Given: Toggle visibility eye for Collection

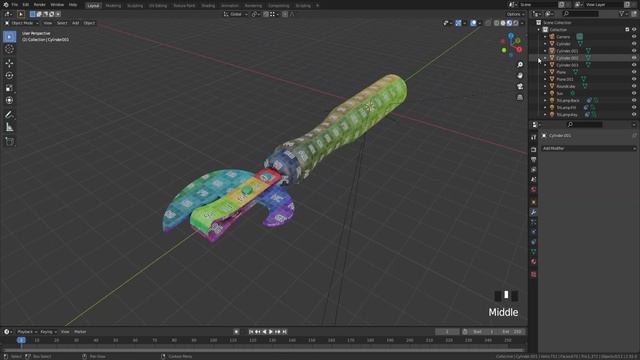Looking at the screenshot, I should click(x=634, y=30).
